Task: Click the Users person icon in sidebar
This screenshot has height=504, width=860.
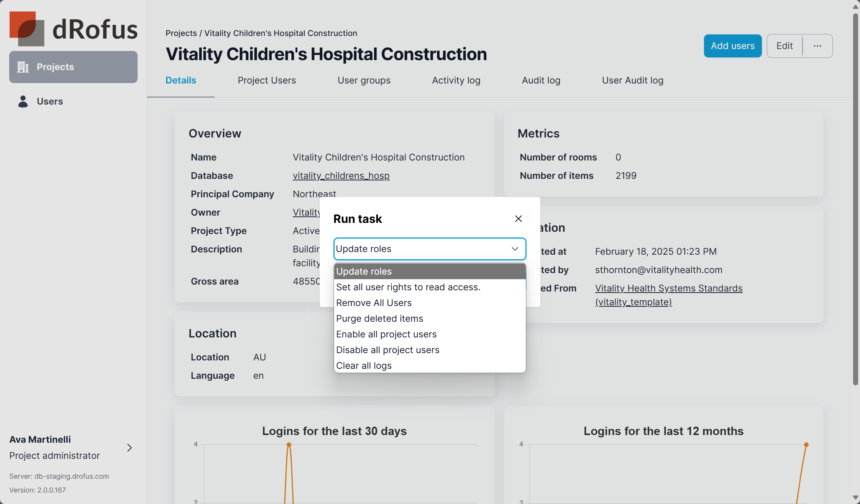Action: (x=23, y=101)
